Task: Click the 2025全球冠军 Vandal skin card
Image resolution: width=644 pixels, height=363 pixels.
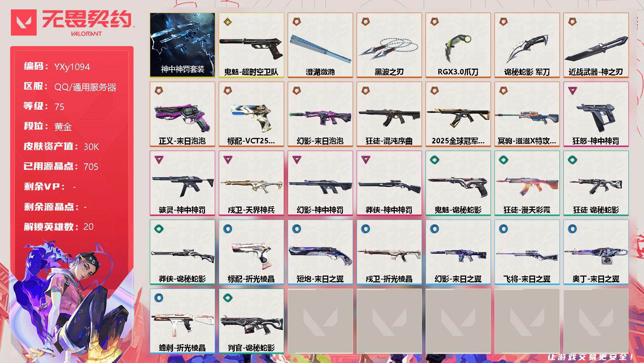Action: [x=458, y=114]
